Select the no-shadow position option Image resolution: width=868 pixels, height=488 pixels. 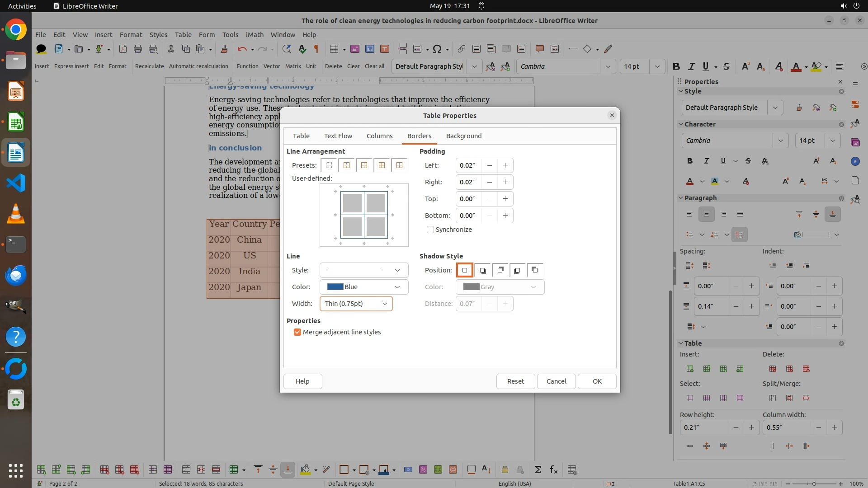coord(464,270)
